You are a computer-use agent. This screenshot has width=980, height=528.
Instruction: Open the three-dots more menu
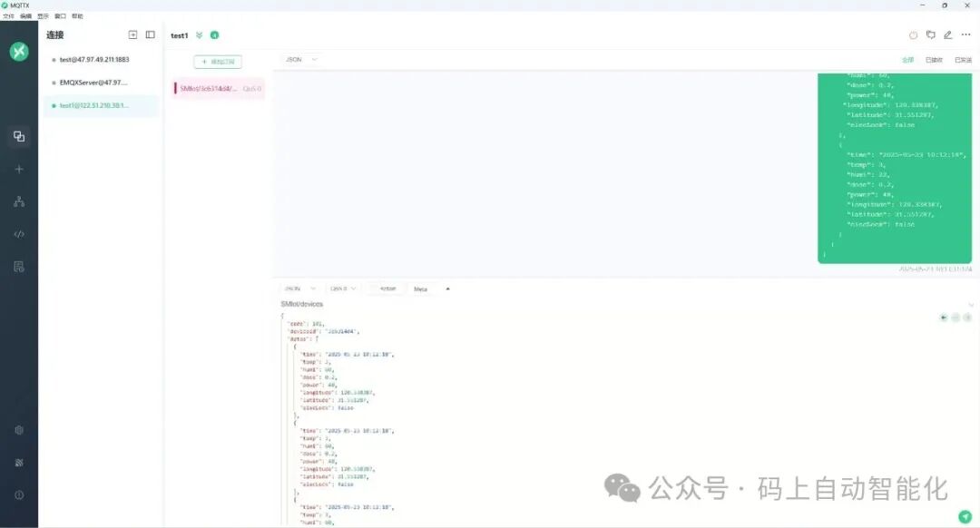[x=965, y=35]
